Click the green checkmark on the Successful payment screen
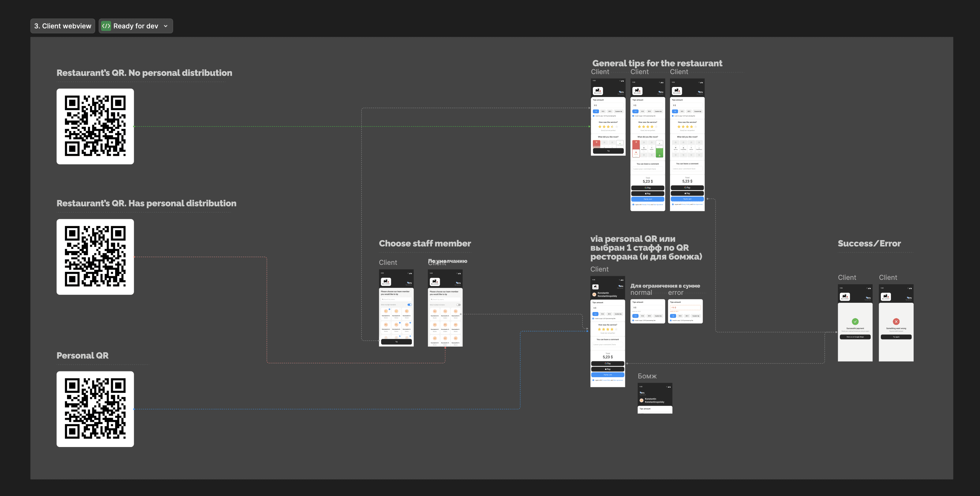 pyautogui.click(x=855, y=321)
